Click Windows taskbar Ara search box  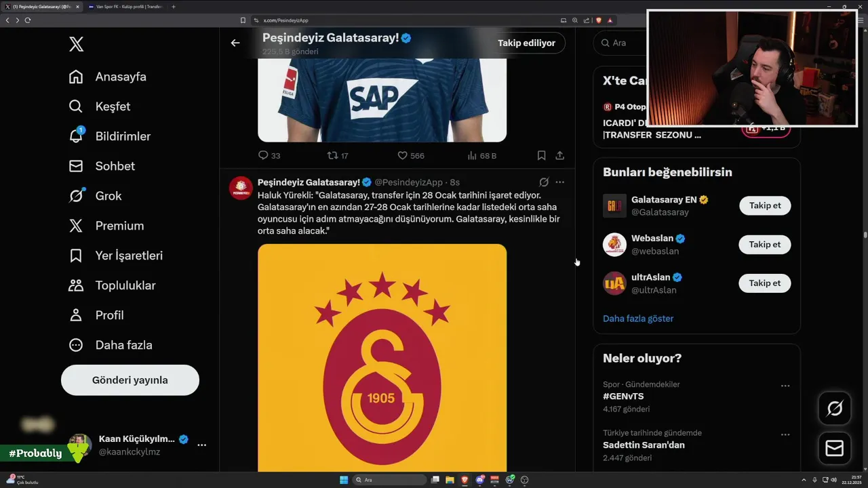click(x=389, y=480)
